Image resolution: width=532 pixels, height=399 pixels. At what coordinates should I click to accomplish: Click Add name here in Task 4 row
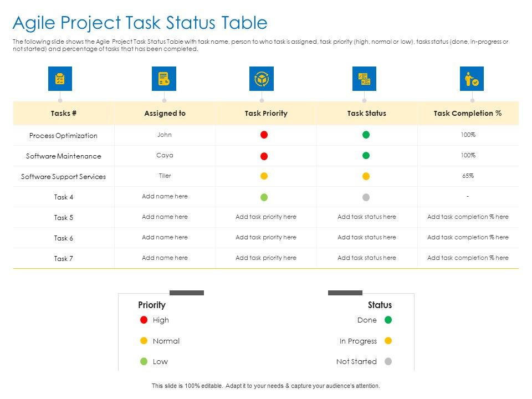(165, 196)
